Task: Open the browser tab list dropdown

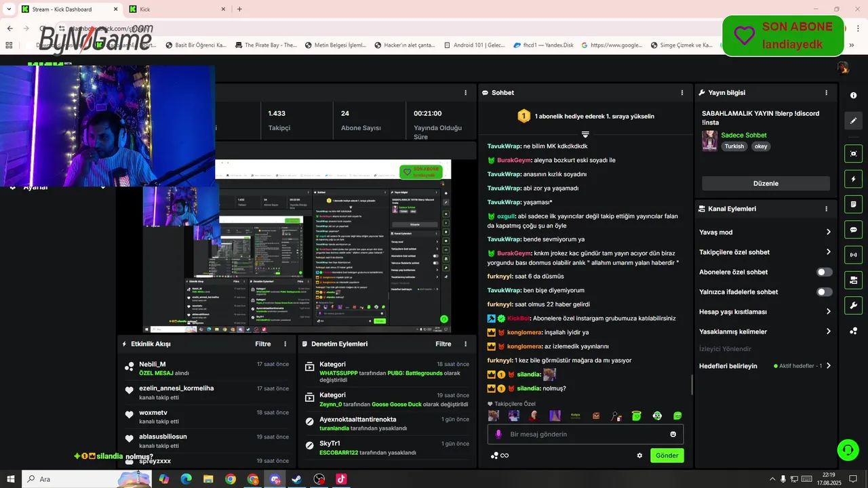Action: 8,9
